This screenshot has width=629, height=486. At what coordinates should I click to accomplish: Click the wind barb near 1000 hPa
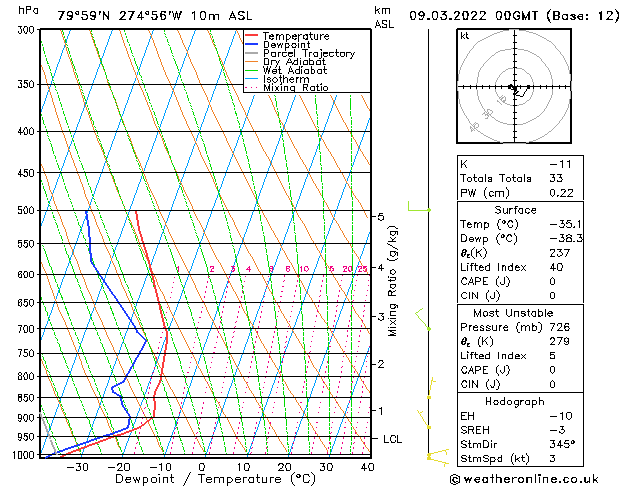click(438, 458)
